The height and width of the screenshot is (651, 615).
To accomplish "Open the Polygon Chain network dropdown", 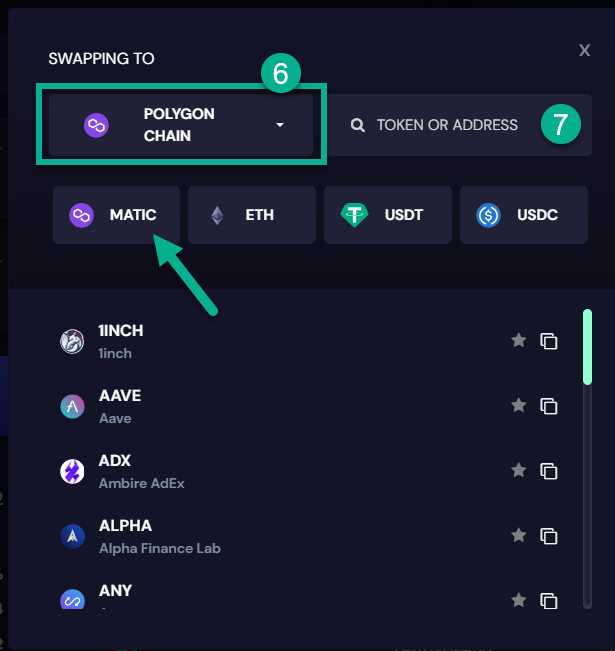I will pyautogui.click(x=181, y=125).
